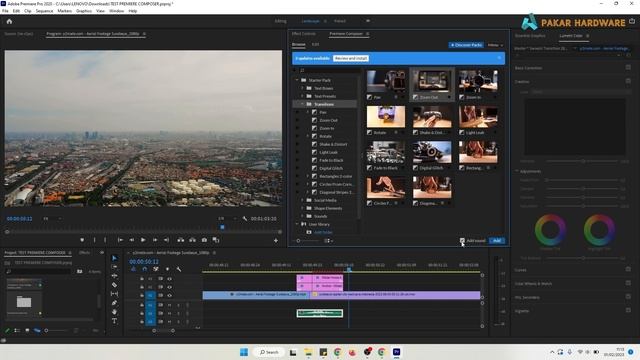Toggle timeline snap magnet icon
This screenshot has width=640, height=360.
(144, 269)
